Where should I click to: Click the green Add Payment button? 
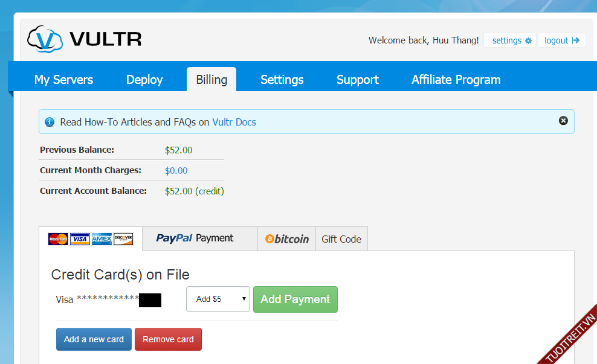[295, 299]
